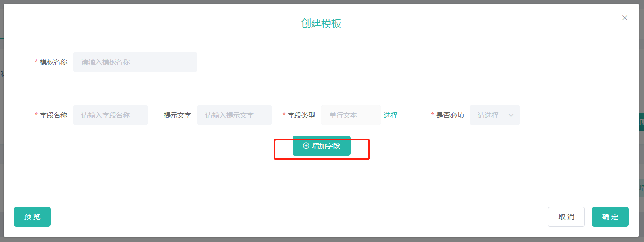
Task: Click into the 提示文字 input box
Action: point(234,115)
